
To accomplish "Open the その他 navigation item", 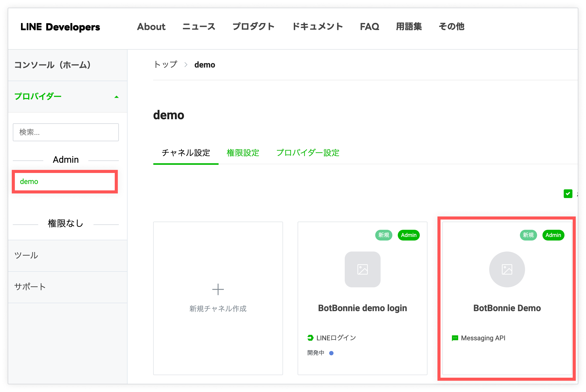I will 452,27.
